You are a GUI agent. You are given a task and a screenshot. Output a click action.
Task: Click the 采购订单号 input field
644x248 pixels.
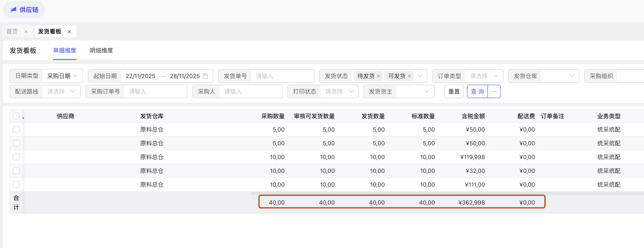(x=155, y=91)
